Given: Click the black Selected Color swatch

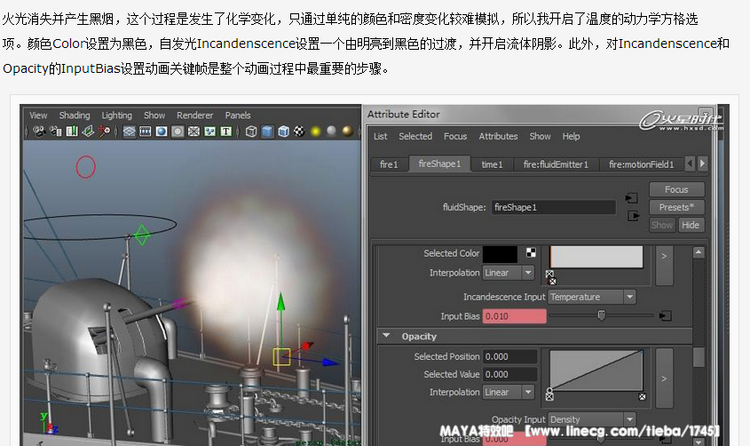Looking at the screenshot, I should click(500, 255).
